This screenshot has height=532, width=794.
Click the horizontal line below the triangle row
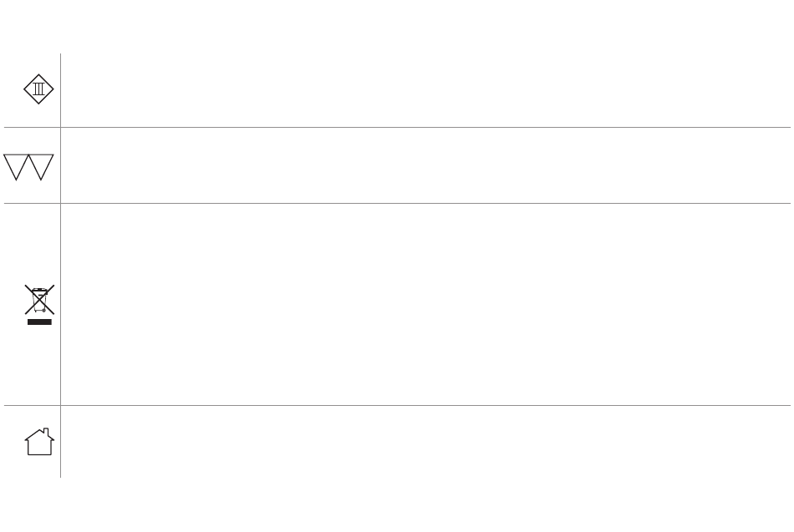pos(397,203)
